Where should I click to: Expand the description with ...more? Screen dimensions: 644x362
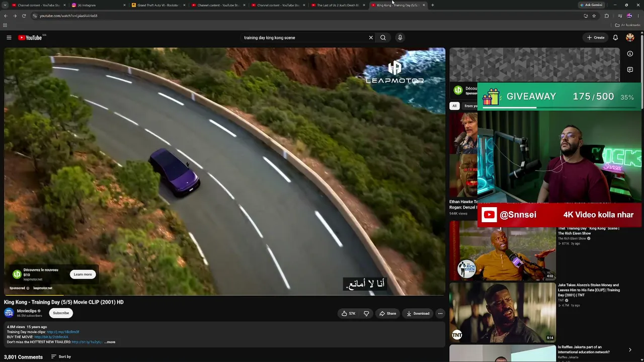[x=110, y=342]
